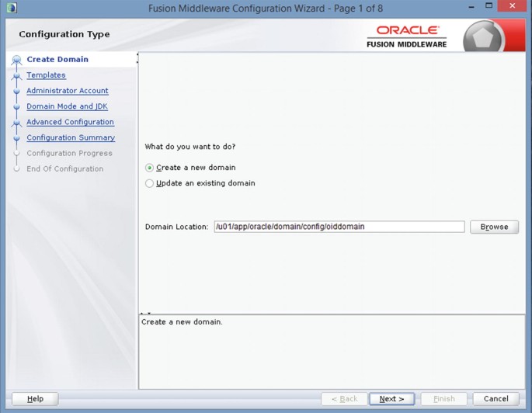Viewport: 532px width, 413px height.
Task: Maximize the Configuration Wizard window
Action: 489,5
